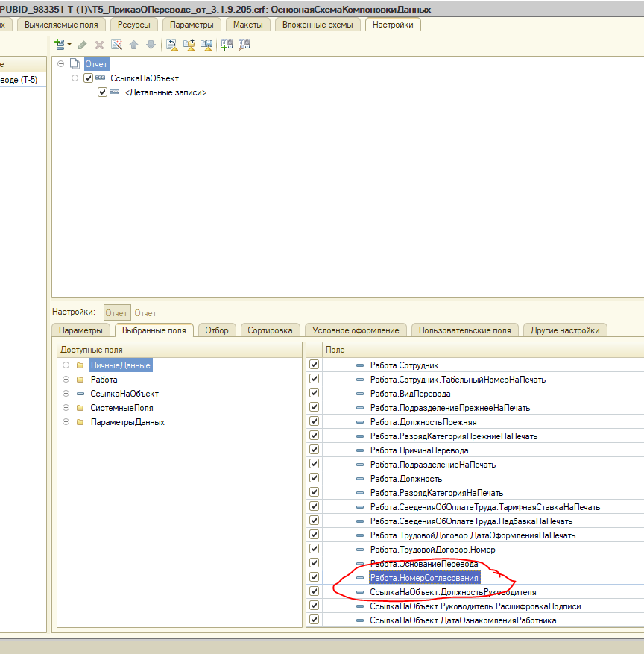Click the pressed Отчет button beside Настройки label
This screenshot has height=654, width=644.
116,312
